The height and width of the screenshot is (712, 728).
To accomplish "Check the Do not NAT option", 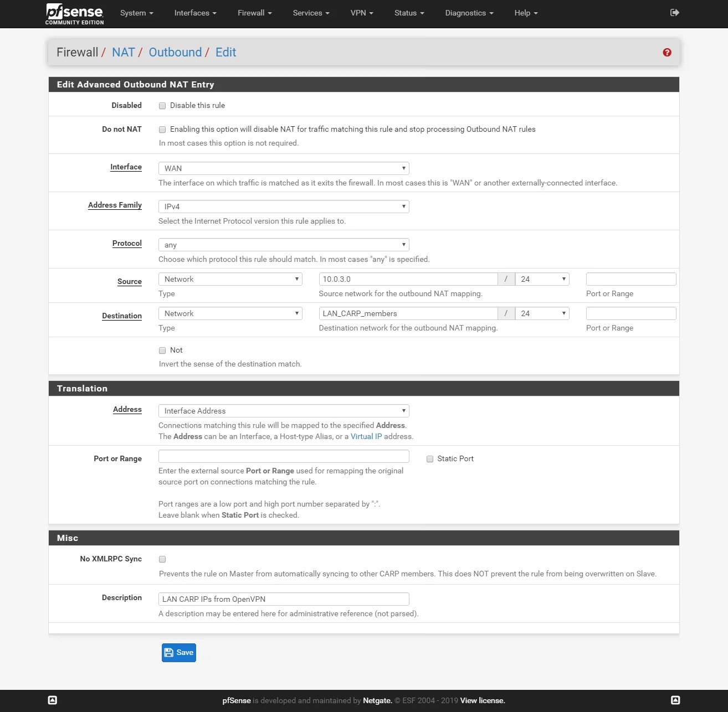I will [x=162, y=129].
